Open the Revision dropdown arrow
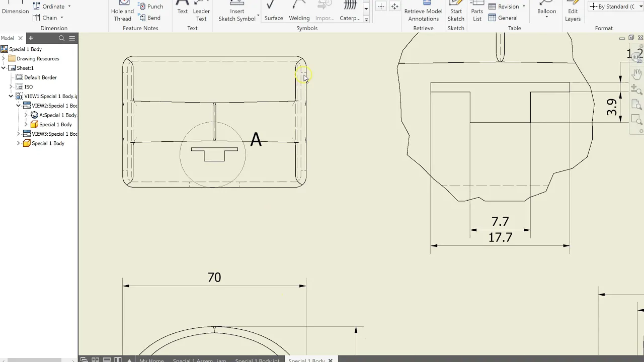The height and width of the screenshot is (362, 644). [524, 7]
